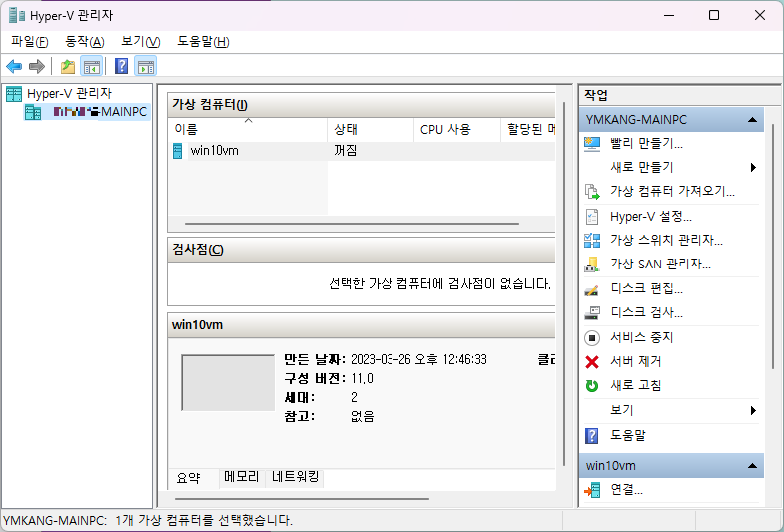
Task: Switch to the 요약 tab
Action: tap(189, 478)
